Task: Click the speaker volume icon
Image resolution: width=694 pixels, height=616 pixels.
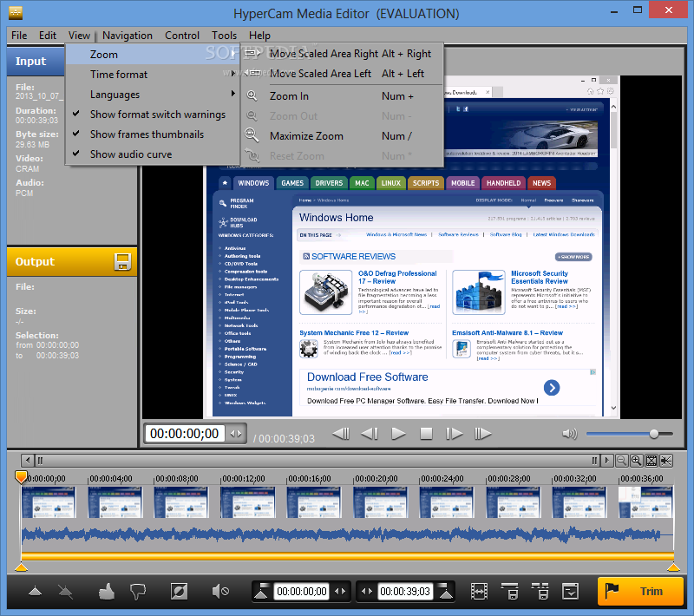Action: tap(570, 434)
